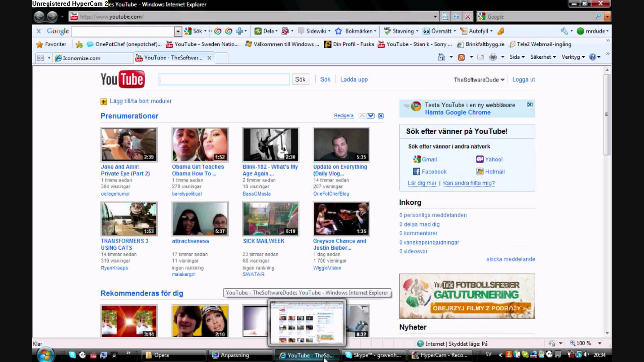Move Prenumerationer module down with arrow
Viewport: 644px width, 362px height.
371,116
